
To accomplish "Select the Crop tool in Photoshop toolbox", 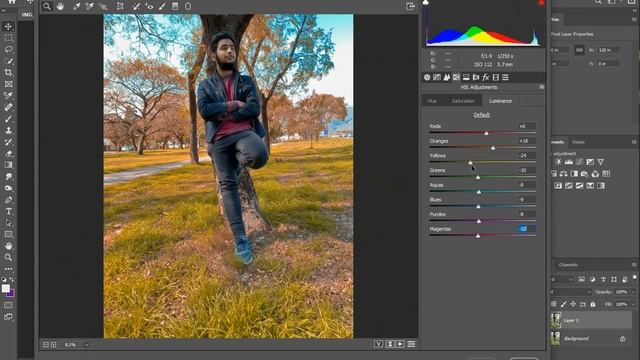I will point(8,73).
